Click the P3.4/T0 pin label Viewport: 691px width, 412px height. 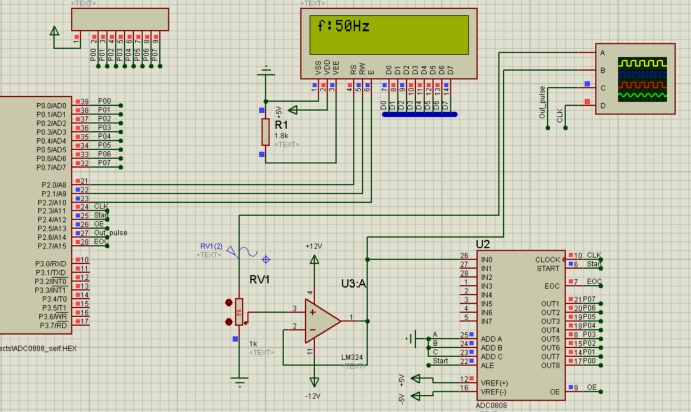(54, 299)
